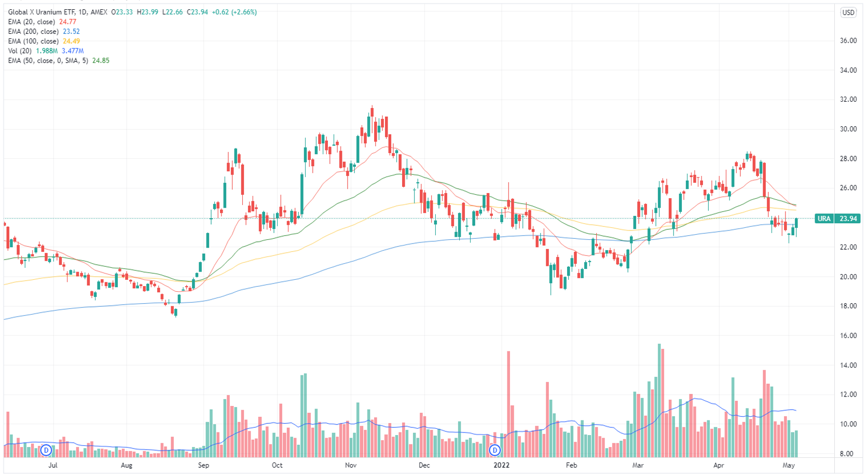The image size is (868, 475).
Task: Click the dividend marker near July
Action: click(x=46, y=450)
